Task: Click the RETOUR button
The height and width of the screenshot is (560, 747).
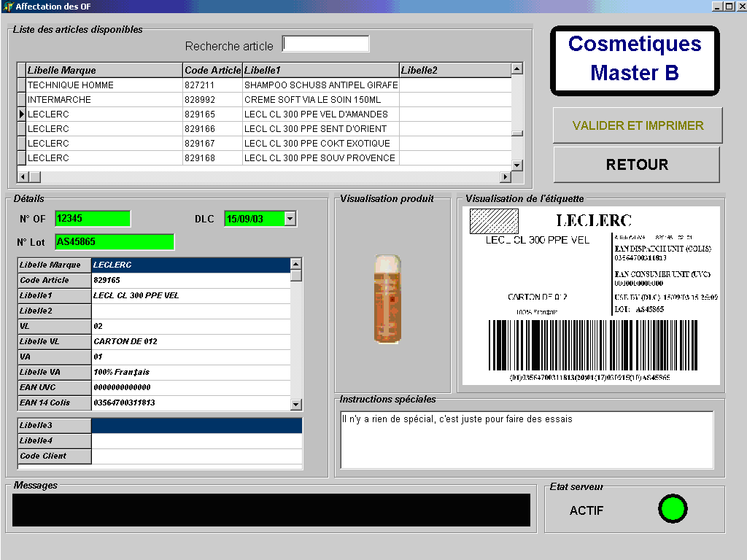Action: (636, 165)
